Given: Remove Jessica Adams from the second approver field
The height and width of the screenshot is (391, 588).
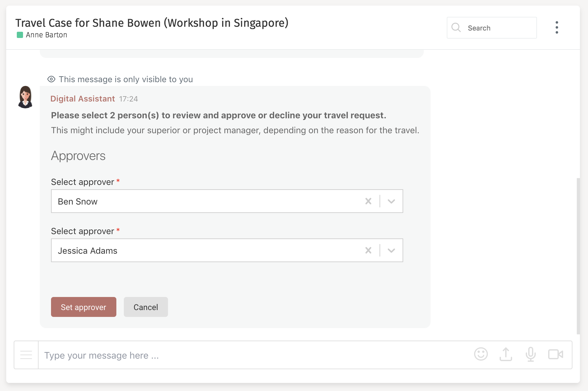Looking at the screenshot, I should [x=368, y=250].
